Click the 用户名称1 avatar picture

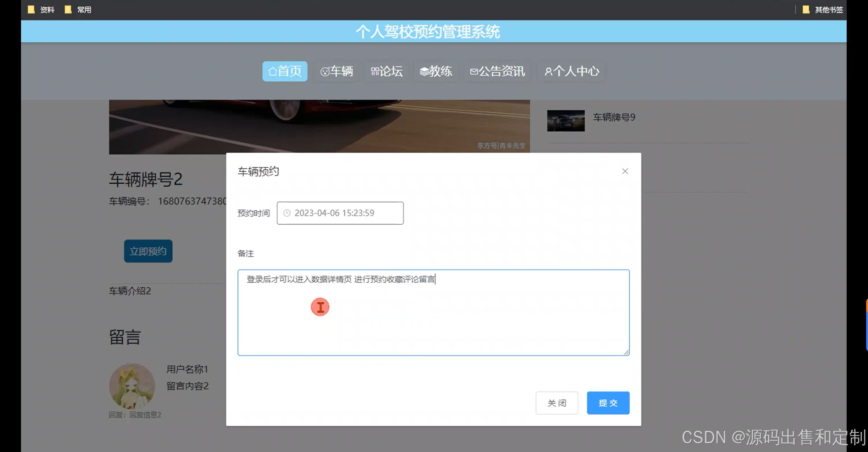coord(132,386)
